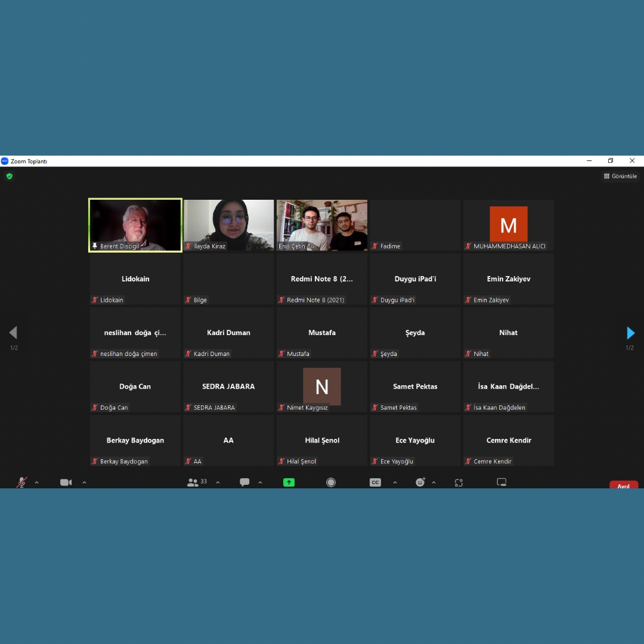Expand audio options arrow next to microphone
This screenshot has height=644, width=644.
coord(36,482)
